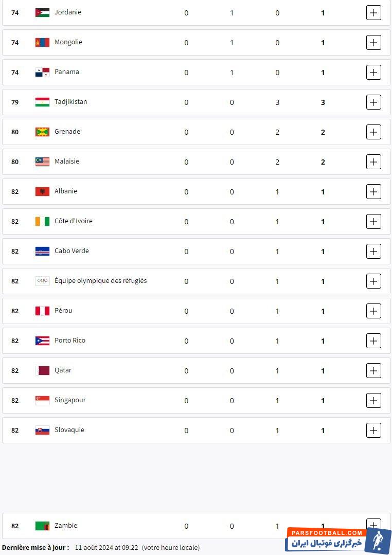Select the Qatar country name
Image resolution: width=392 pixels, height=555 pixels.
tap(63, 370)
